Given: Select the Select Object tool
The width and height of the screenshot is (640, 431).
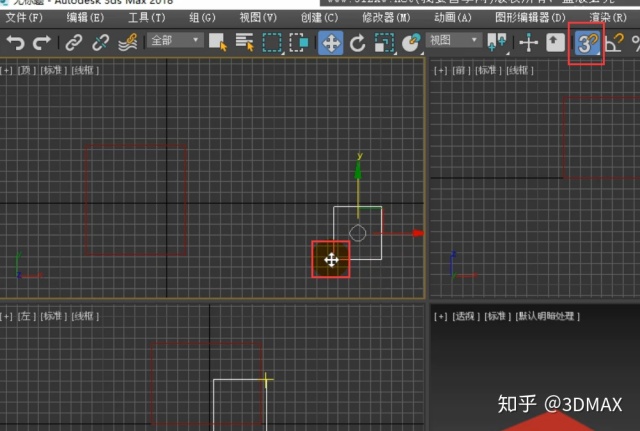Looking at the screenshot, I should pyautogui.click(x=218, y=42).
